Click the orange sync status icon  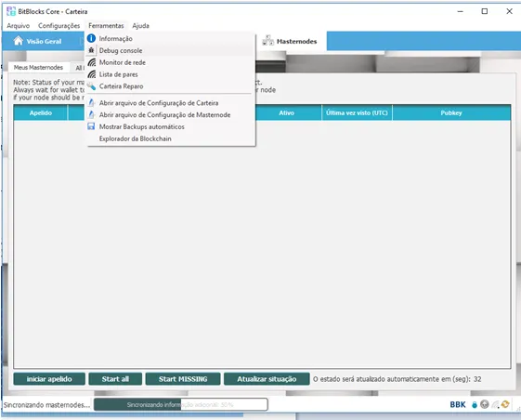(505, 404)
